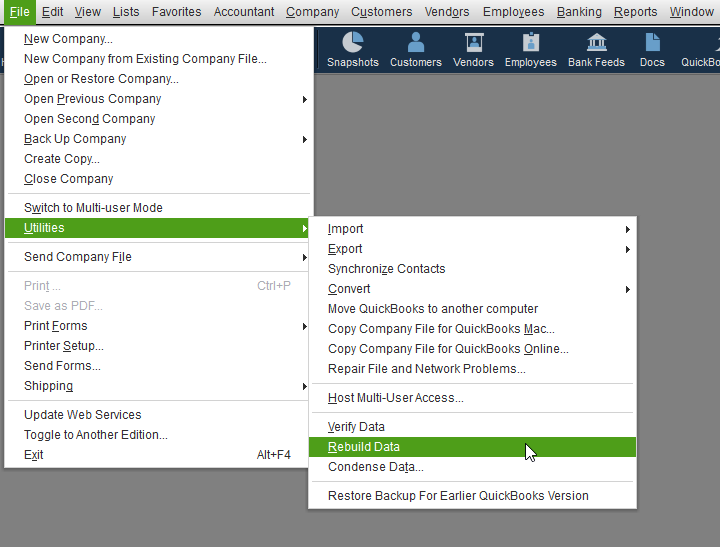Open the Accountant menu
The height and width of the screenshot is (547, 720).
(244, 11)
